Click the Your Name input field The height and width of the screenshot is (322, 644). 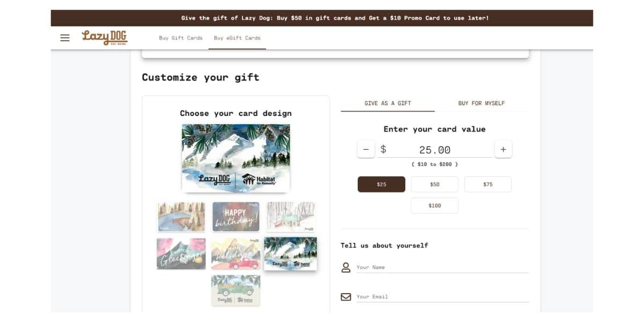[x=442, y=267]
